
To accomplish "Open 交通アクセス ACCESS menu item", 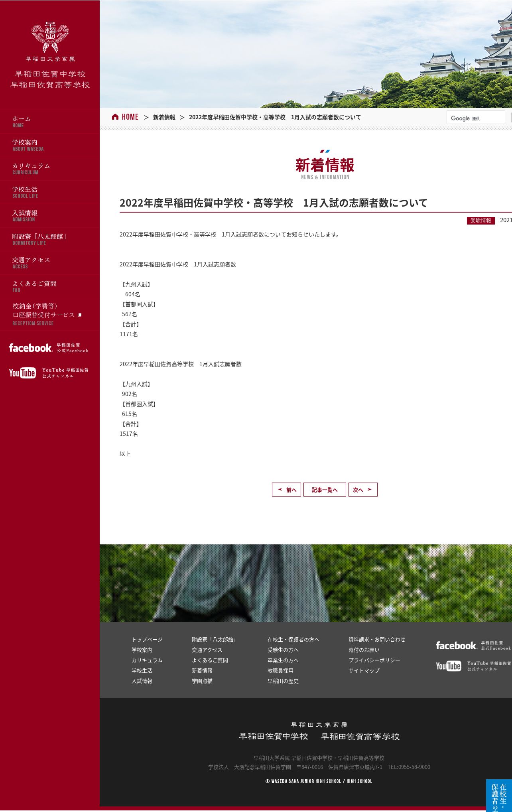I will [50, 263].
